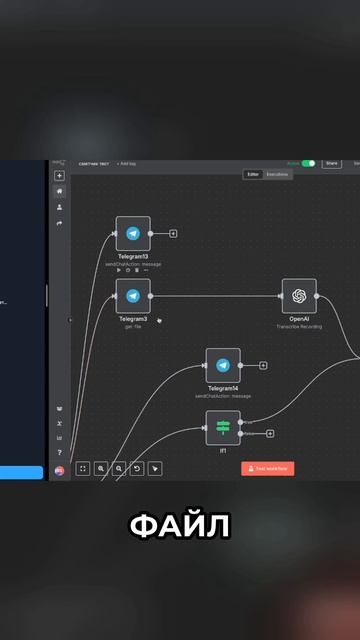
Task: Click the share arrow icon in the sidebar
Action: point(60,223)
